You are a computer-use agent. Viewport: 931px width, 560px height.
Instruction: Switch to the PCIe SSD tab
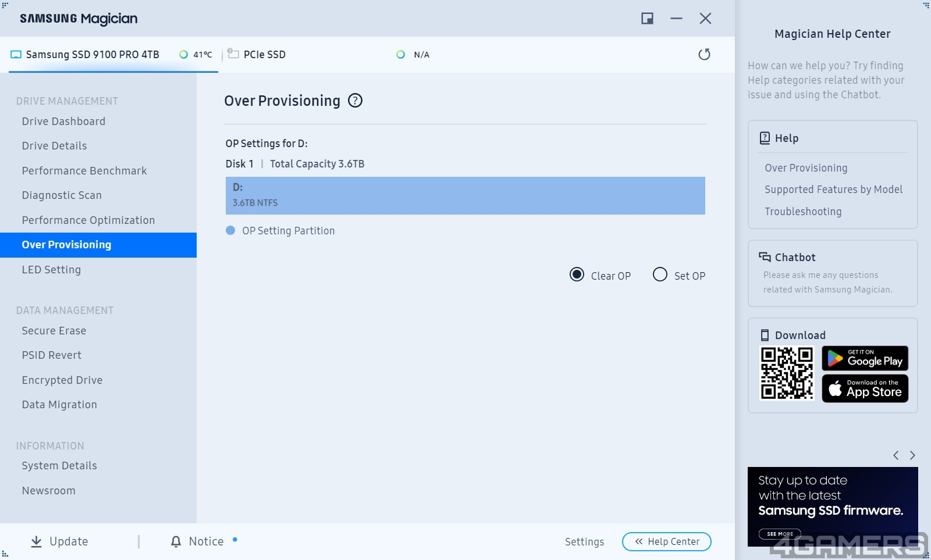click(264, 55)
